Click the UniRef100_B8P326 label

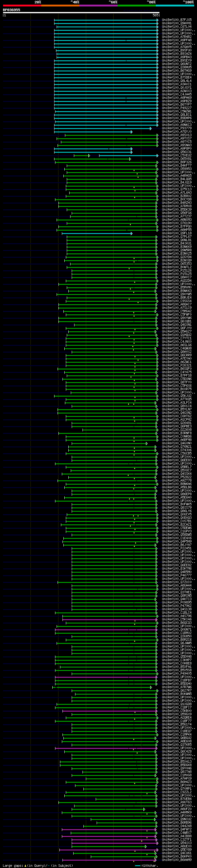coord(177,162)
